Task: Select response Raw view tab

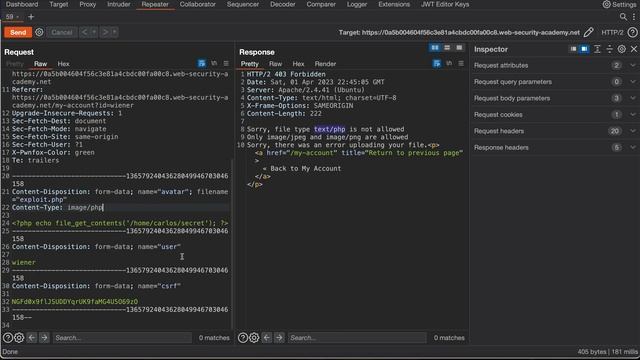Action: (276, 64)
